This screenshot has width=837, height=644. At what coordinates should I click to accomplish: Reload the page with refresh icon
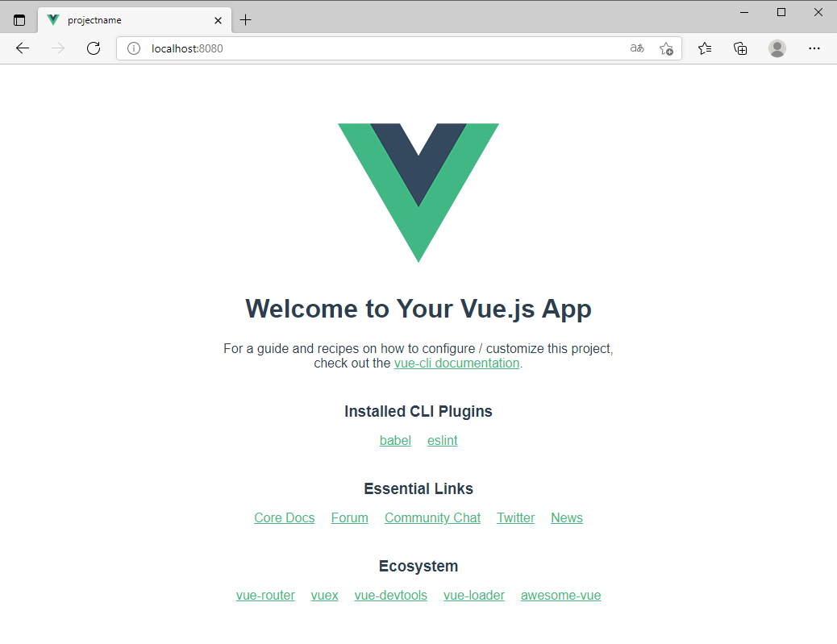94,48
